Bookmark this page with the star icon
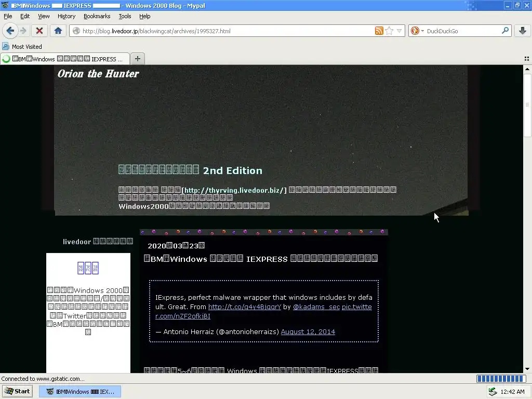Viewport: 532px width, 399px height. click(389, 31)
